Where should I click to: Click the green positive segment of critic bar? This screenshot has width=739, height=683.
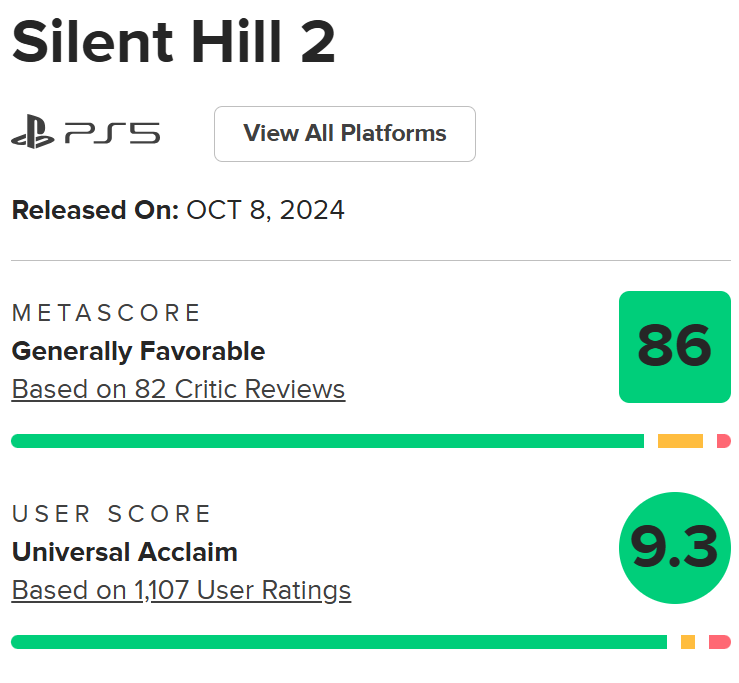327,441
